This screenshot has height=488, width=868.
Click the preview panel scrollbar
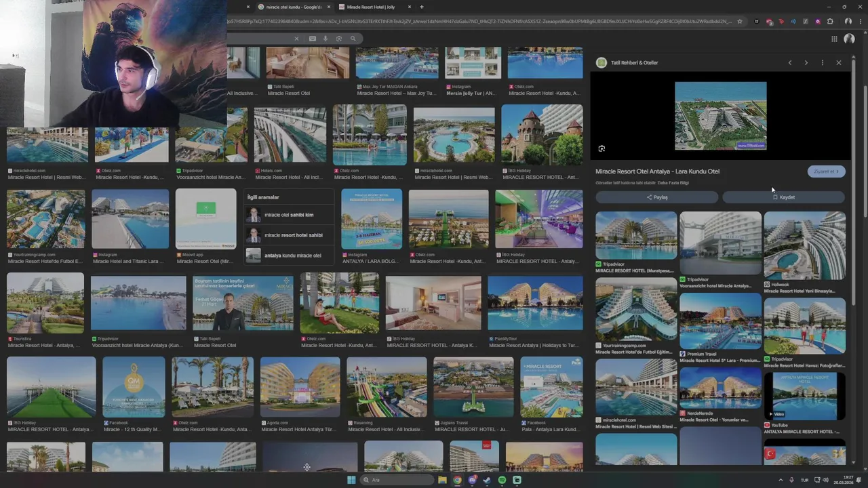[x=852, y=183]
